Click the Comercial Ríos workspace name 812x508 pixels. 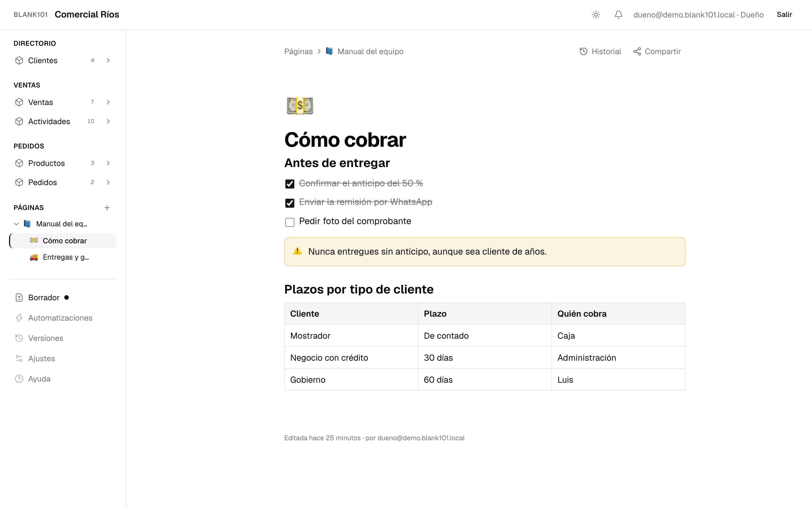[x=87, y=14]
